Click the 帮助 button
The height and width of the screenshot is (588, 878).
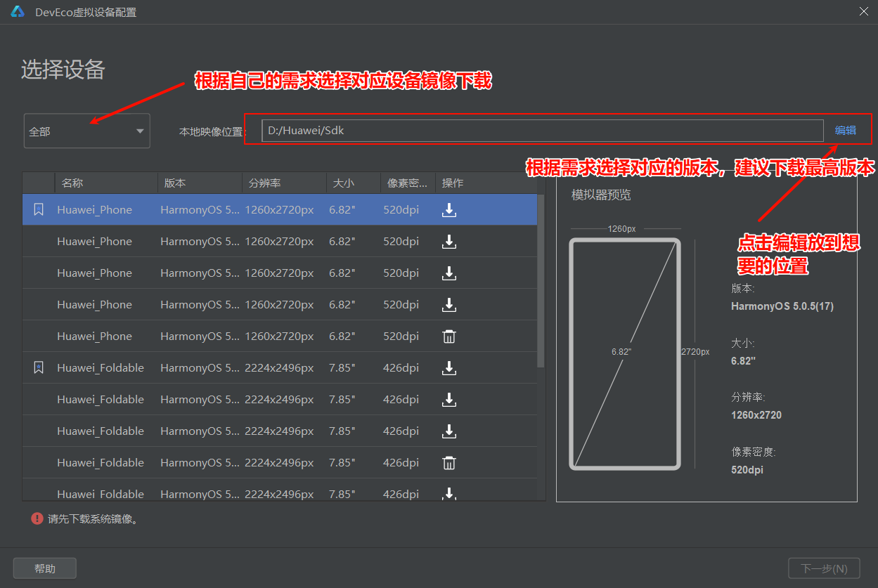tap(44, 568)
